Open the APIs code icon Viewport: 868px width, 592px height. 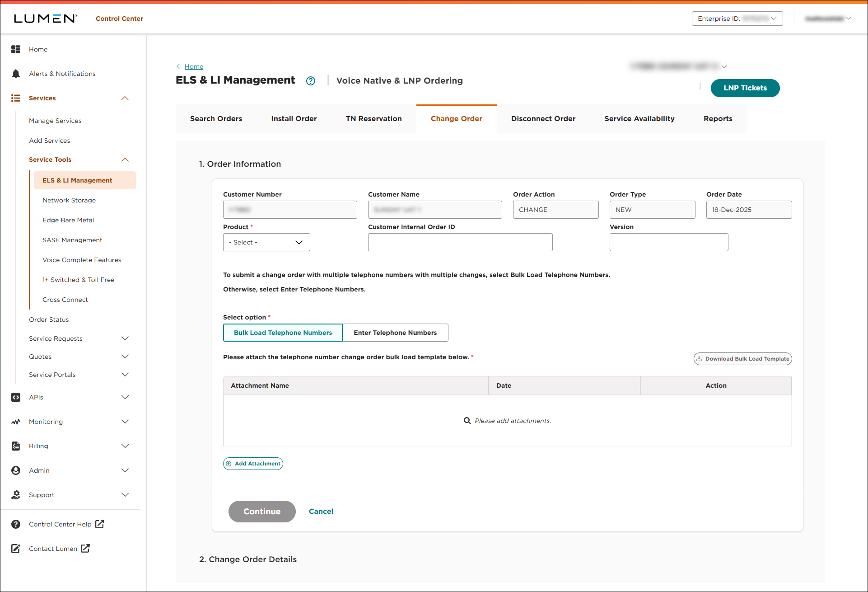[x=16, y=397]
